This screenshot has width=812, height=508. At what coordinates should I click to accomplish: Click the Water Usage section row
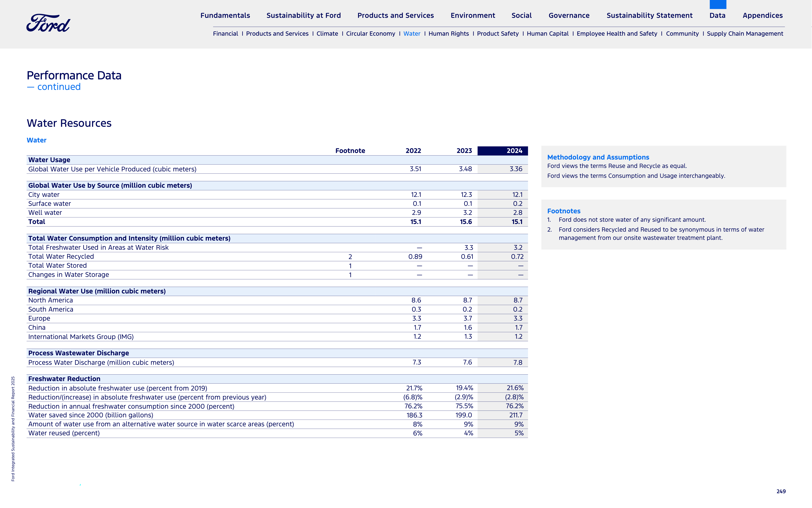click(x=277, y=160)
